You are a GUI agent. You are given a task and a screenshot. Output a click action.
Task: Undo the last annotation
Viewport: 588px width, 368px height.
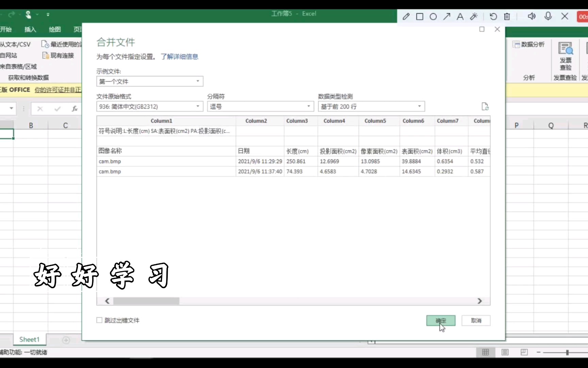493,16
